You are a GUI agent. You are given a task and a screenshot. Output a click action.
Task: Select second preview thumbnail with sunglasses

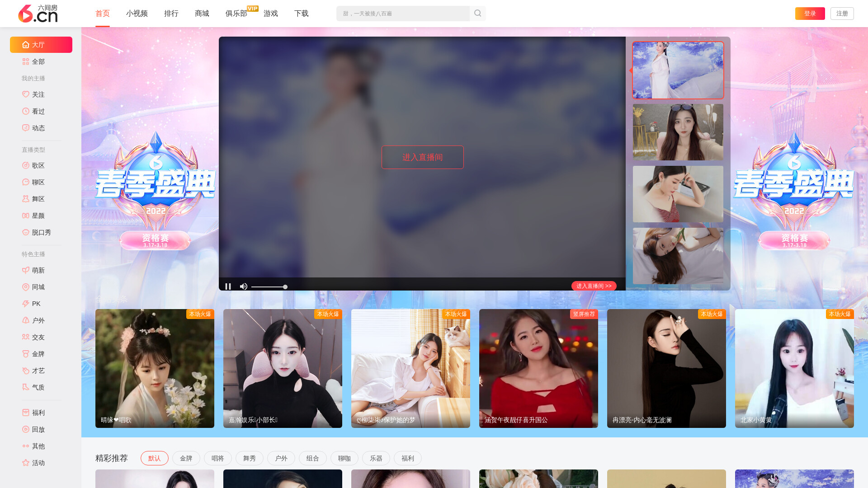click(x=678, y=132)
